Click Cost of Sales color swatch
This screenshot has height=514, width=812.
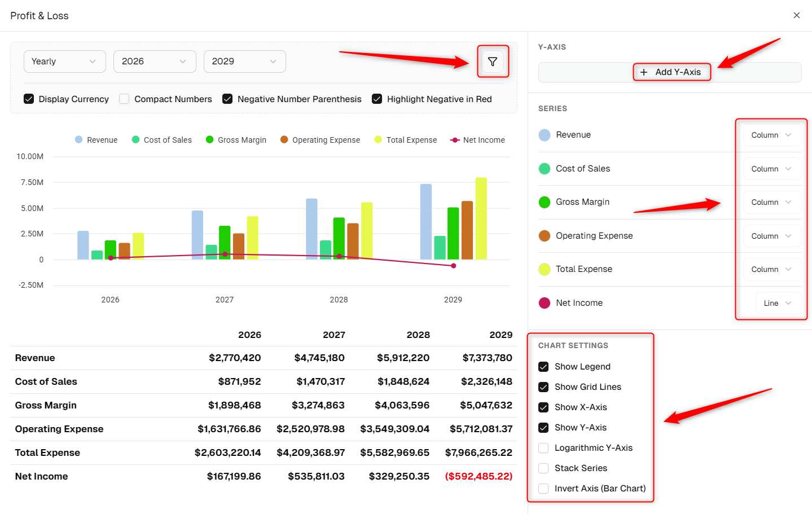(x=545, y=169)
